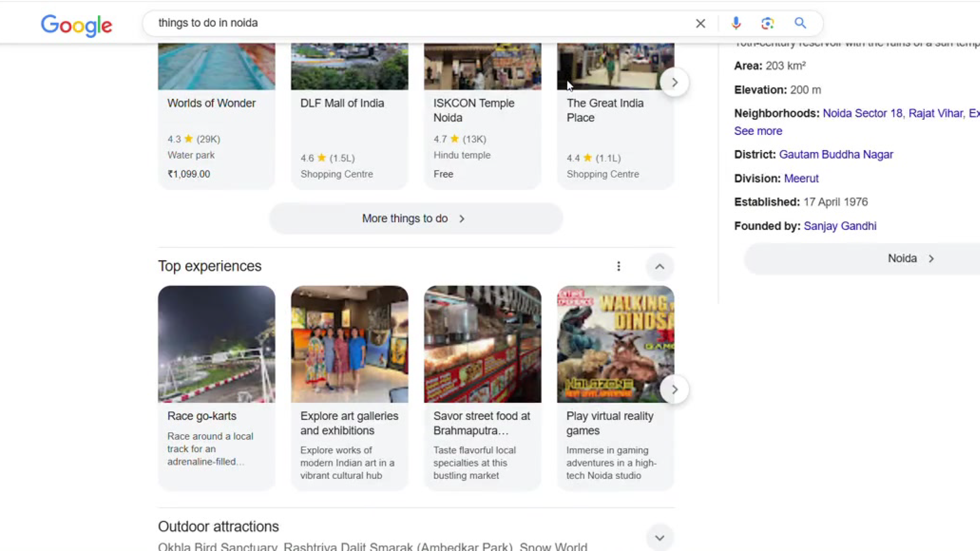The image size is (980, 551).
Task: Open the Sanjay Gandhi link
Action: click(x=840, y=226)
